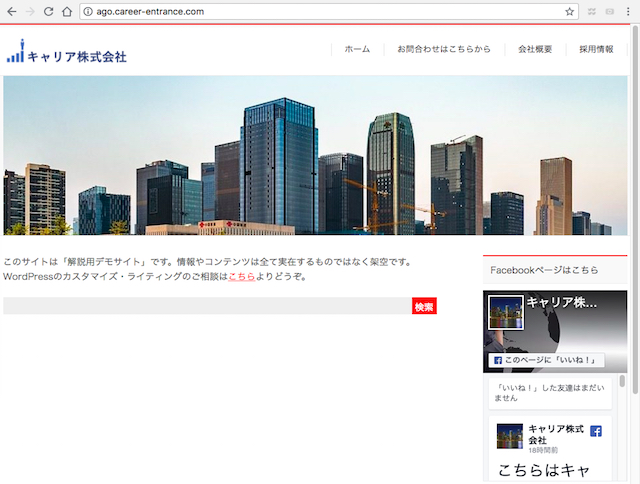Click the red 検索 button
The image size is (640, 484).
[424, 306]
